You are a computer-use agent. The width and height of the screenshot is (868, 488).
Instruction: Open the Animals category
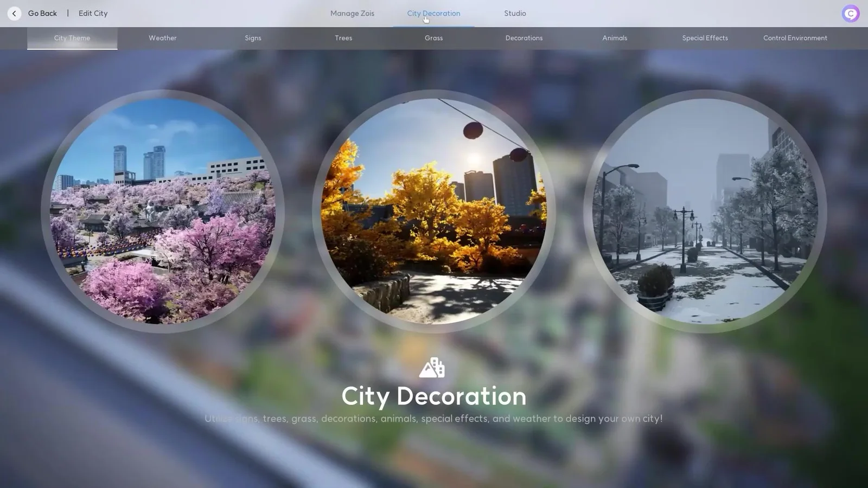pyautogui.click(x=614, y=38)
